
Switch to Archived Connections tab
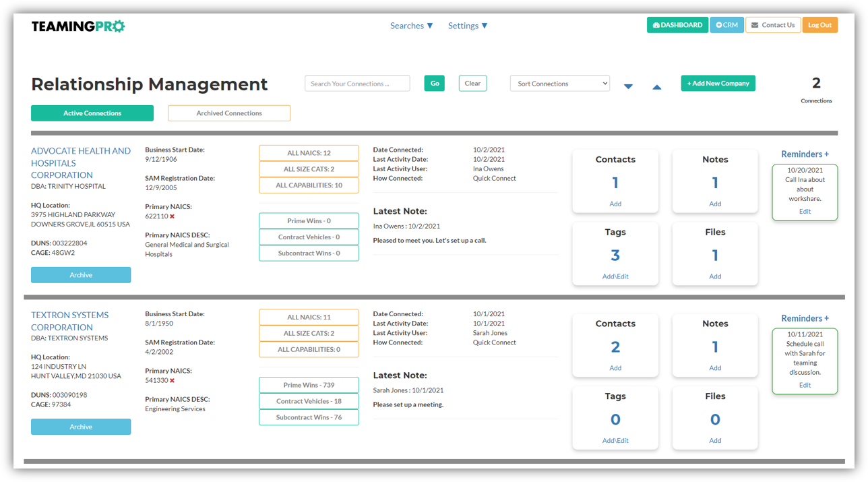click(x=229, y=113)
